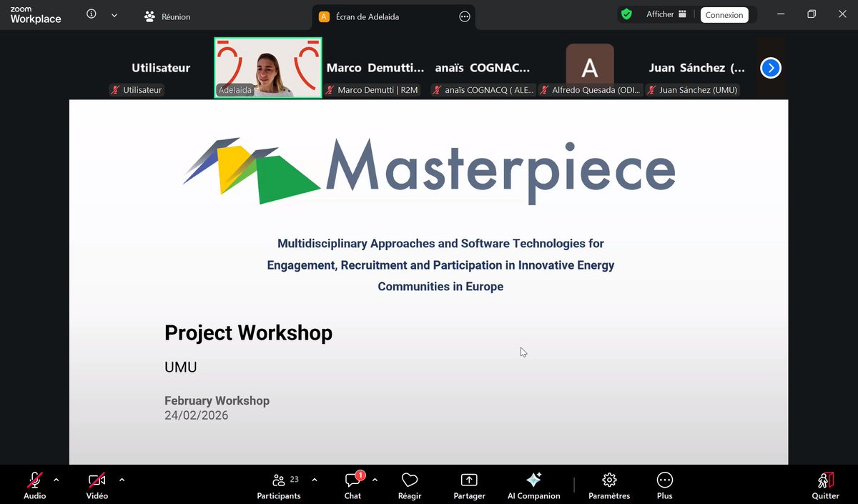Show next participants with blue arrow

(x=770, y=68)
